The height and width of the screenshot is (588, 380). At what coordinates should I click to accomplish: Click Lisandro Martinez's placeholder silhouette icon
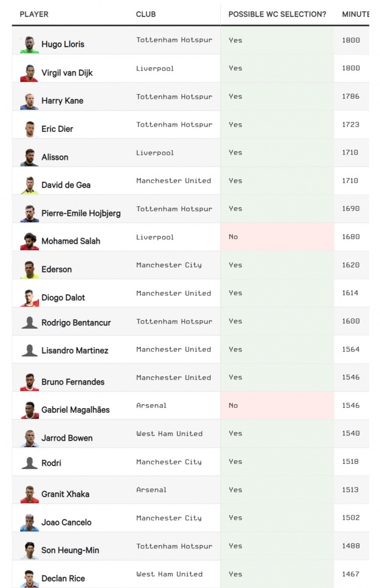pos(29,350)
